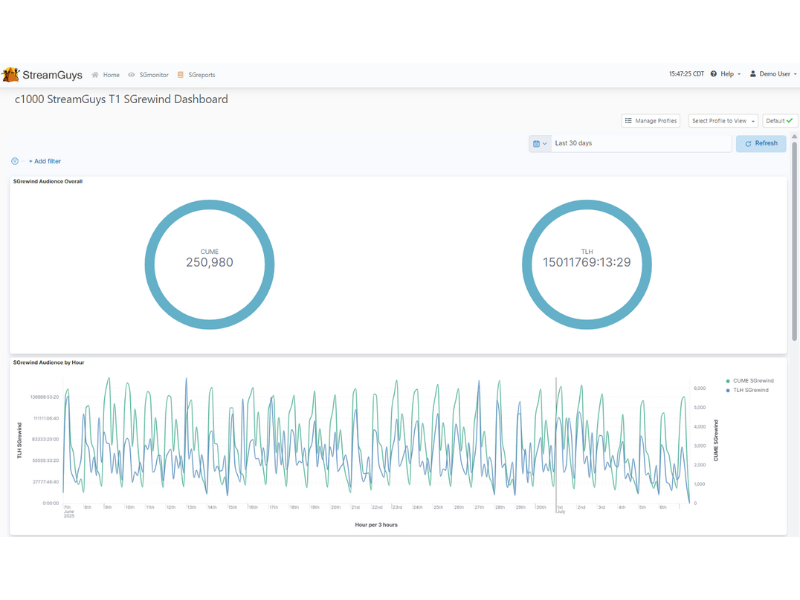Click the vertical page scrollbar
Image resolution: width=800 pixels, height=600 pixels.
(x=795, y=240)
